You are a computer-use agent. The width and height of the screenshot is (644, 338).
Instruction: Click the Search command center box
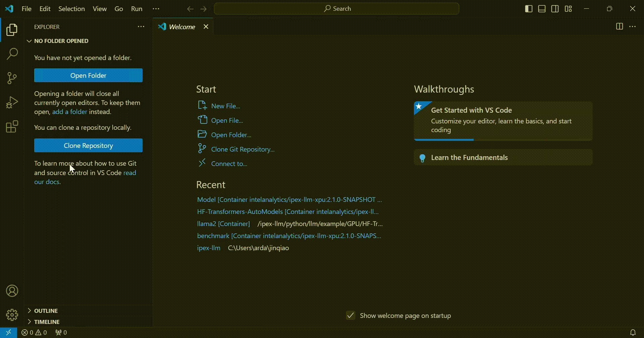pos(336,9)
